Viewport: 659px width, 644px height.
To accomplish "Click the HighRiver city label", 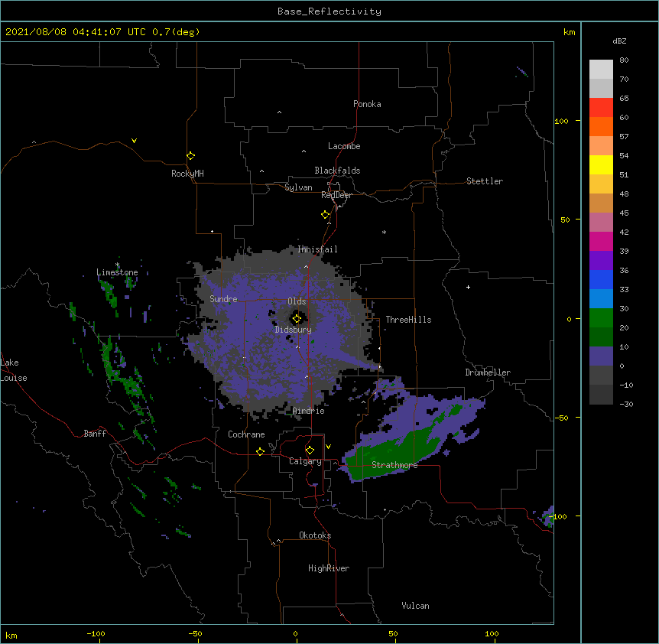I will [329, 568].
